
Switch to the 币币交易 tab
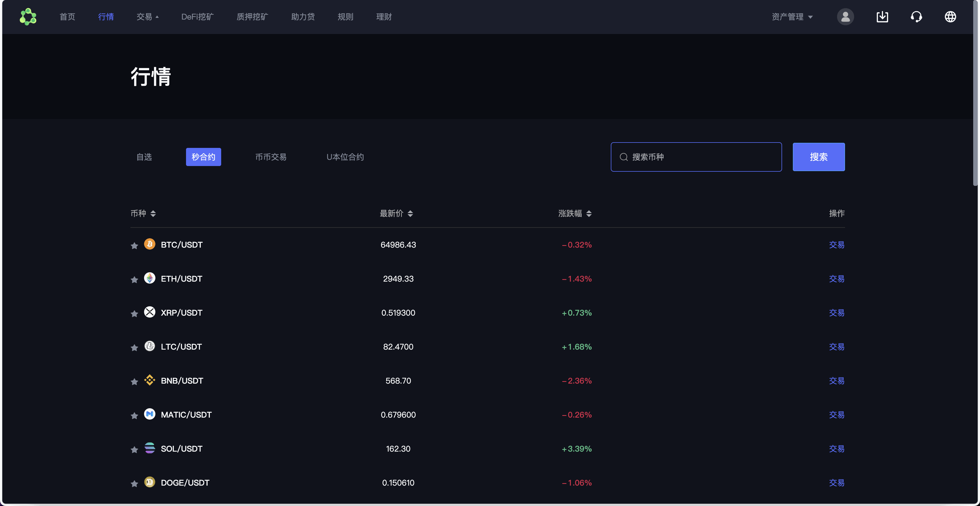click(271, 157)
